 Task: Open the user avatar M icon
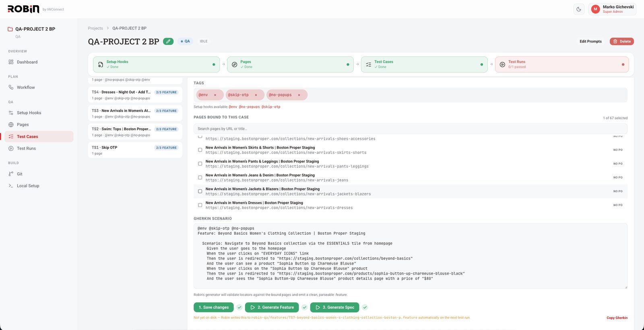(x=595, y=9)
